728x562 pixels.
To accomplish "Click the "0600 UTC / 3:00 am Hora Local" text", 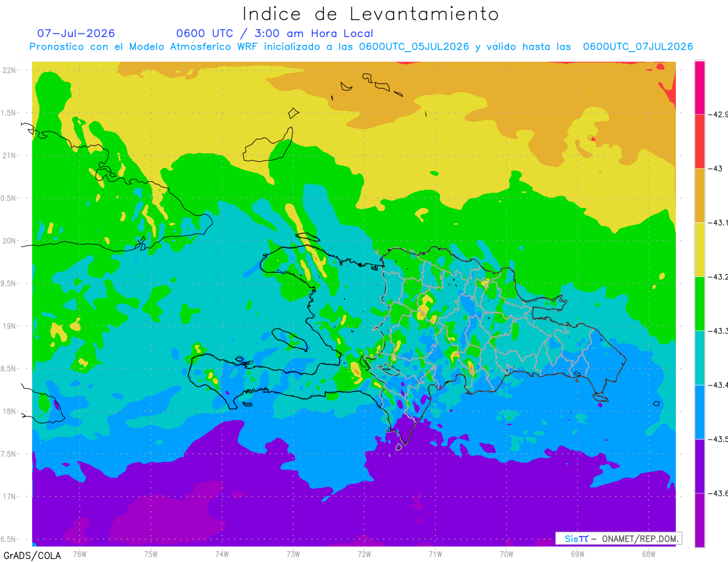I will click(x=275, y=33).
